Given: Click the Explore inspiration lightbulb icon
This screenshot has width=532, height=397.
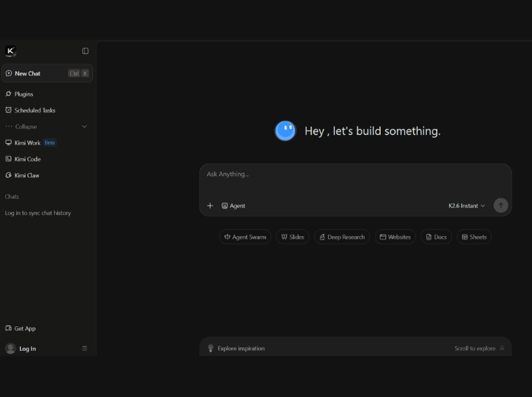Looking at the screenshot, I should pyautogui.click(x=211, y=348).
